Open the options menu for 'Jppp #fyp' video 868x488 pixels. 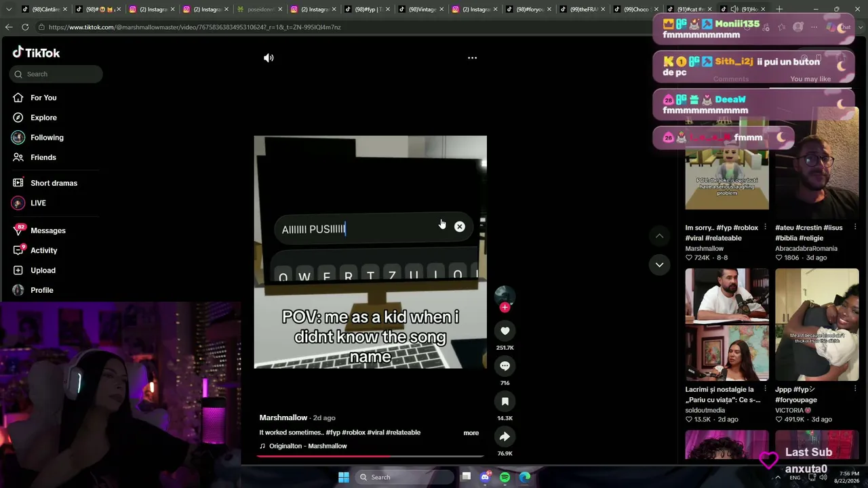[x=855, y=389]
